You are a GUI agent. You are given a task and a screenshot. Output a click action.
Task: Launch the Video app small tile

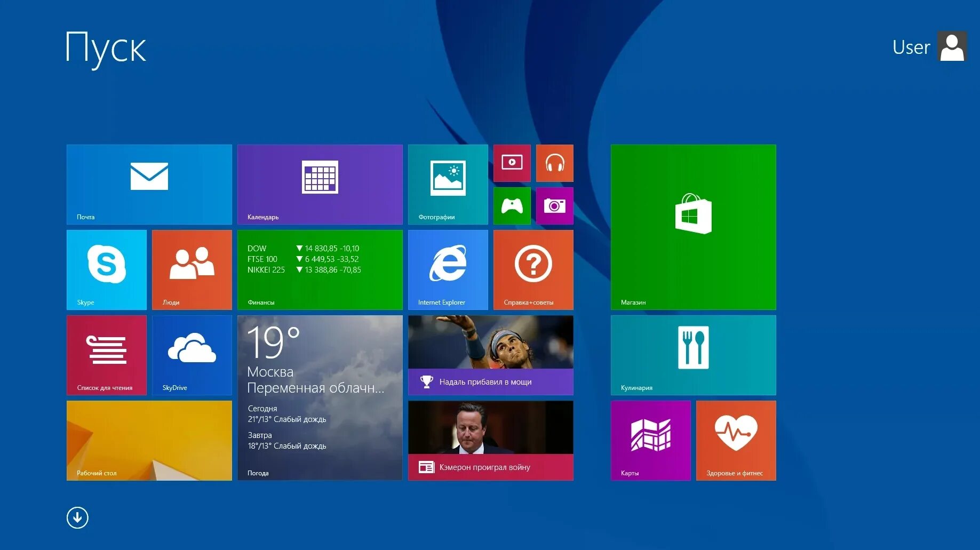pyautogui.click(x=512, y=163)
